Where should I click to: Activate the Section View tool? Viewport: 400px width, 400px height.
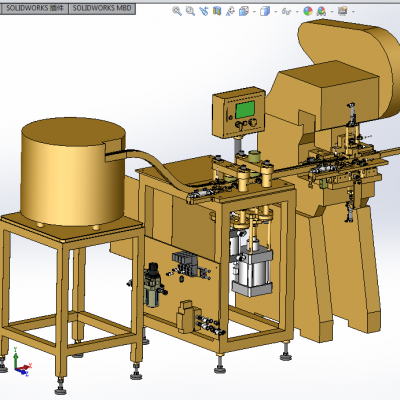[x=217, y=11]
